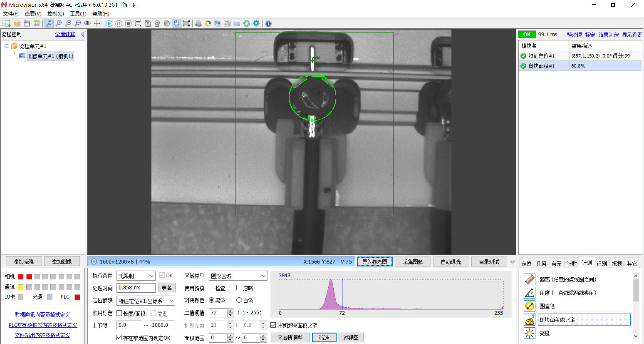Toggle the mouse pointer toolbar icon

pyautogui.click(x=177, y=23)
